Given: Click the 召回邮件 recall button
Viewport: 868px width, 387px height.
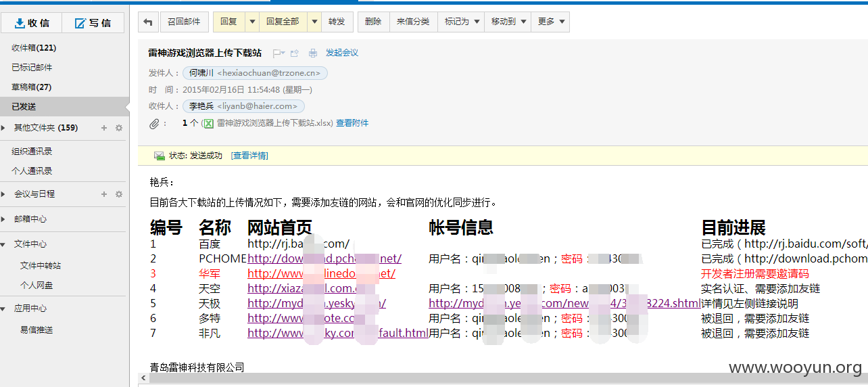Looking at the screenshot, I should coord(184,22).
